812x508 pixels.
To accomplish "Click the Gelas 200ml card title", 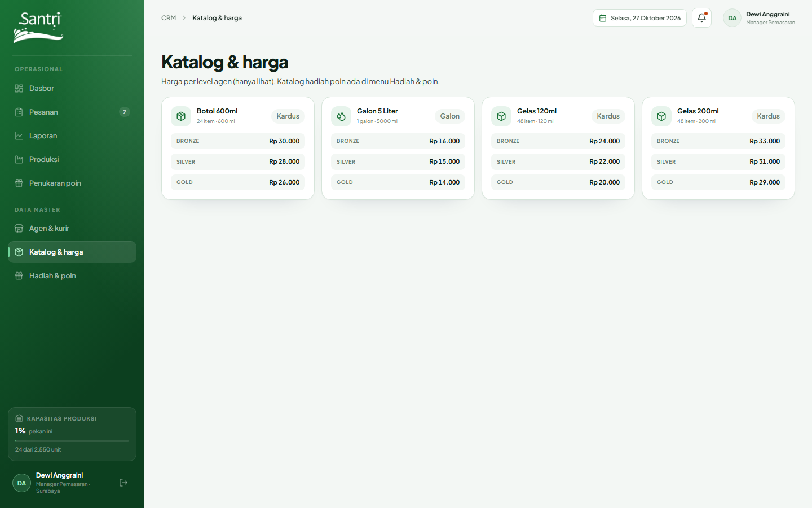I will (698, 111).
